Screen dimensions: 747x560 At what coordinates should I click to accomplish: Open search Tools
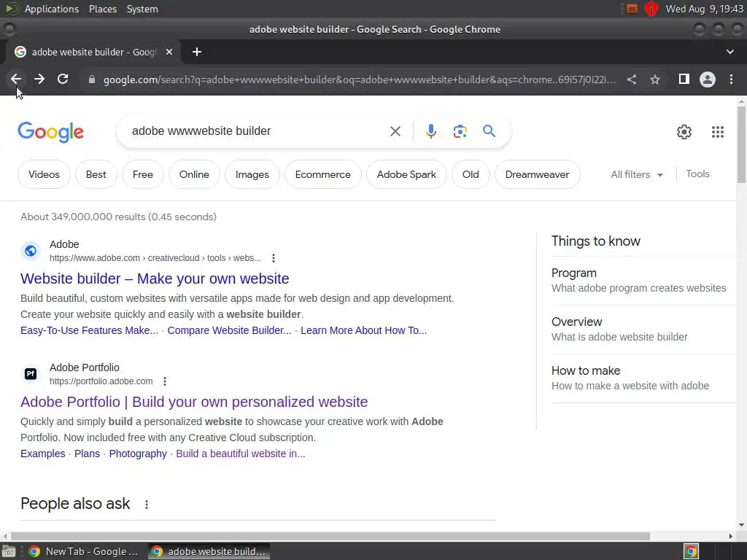(x=697, y=174)
